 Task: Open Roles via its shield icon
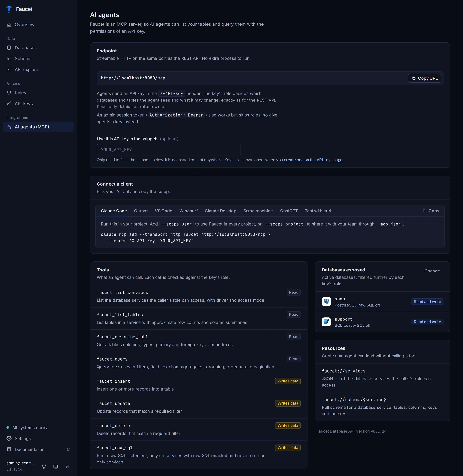click(x=9, y=93)
